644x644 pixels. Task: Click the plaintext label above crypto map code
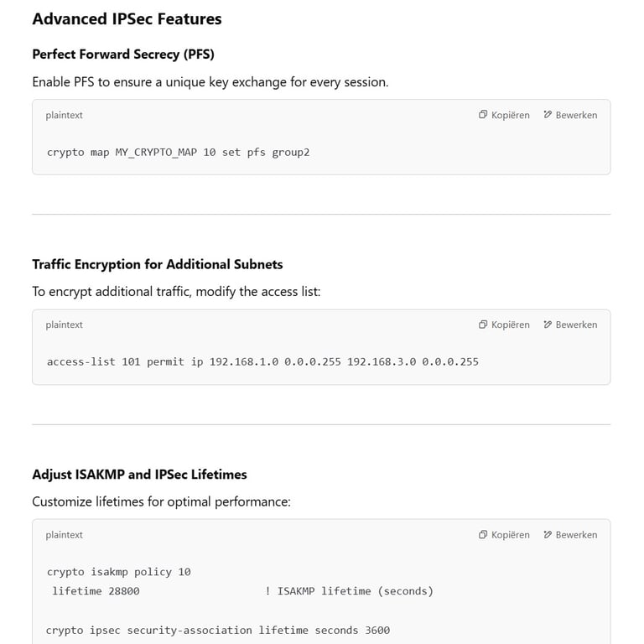(x=64, y=116)
